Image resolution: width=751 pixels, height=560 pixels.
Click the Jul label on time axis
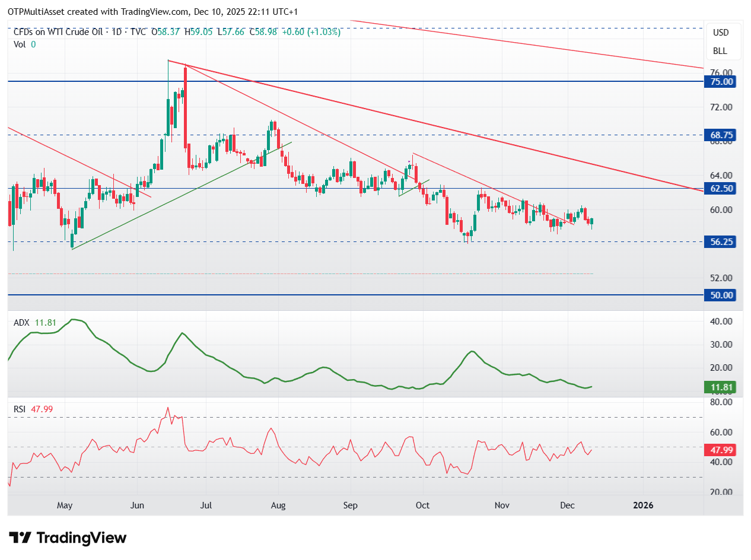[x=206, y=505]
